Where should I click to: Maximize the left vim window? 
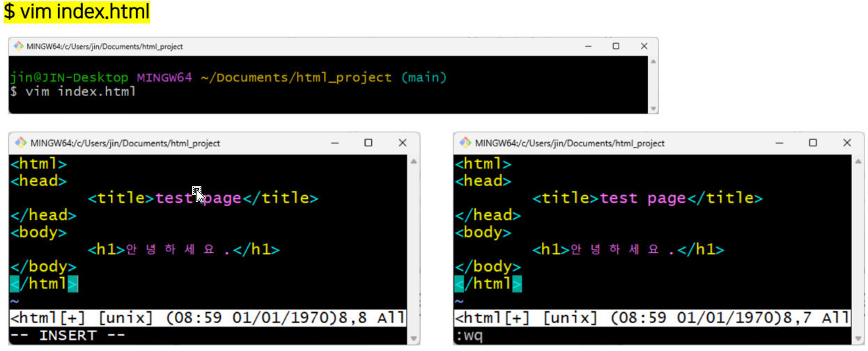369,143
